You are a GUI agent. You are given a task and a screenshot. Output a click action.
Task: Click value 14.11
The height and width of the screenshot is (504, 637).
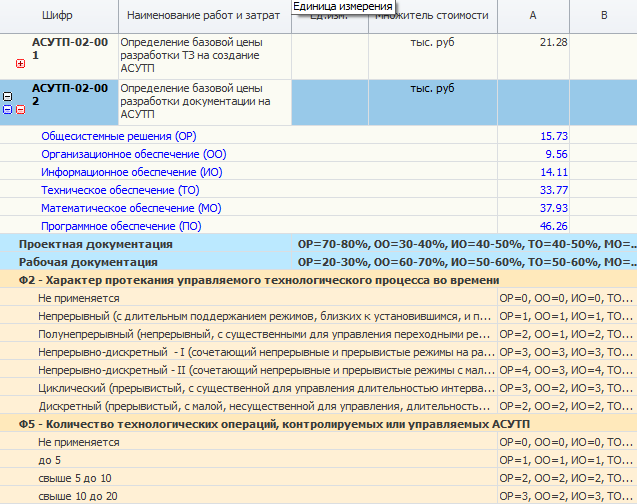(554, 172)
